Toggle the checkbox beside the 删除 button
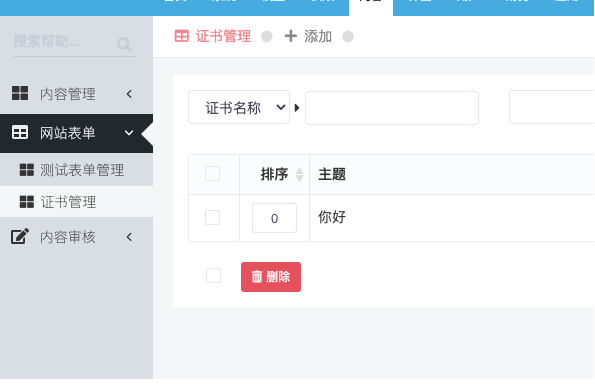Viewport: 595px width, 385px height. [213, 275]
